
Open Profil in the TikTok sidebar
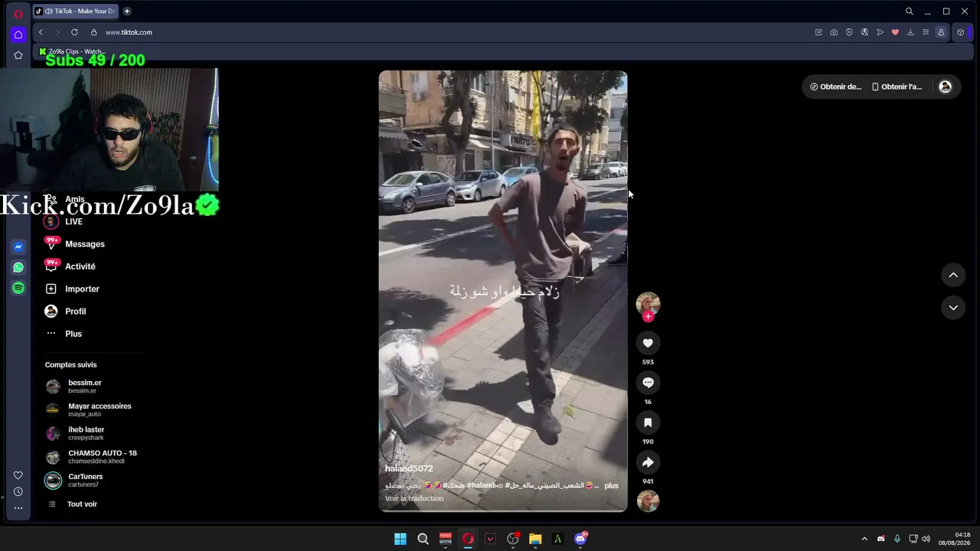tap(66, 311)
